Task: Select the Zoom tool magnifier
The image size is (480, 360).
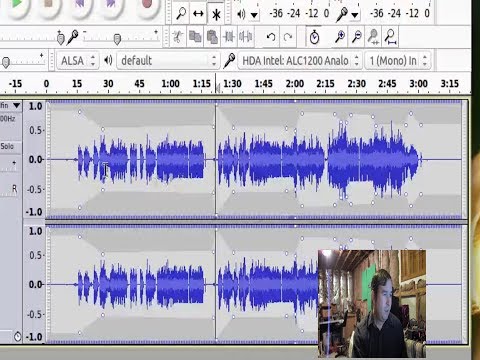Action: pos(181,14)
